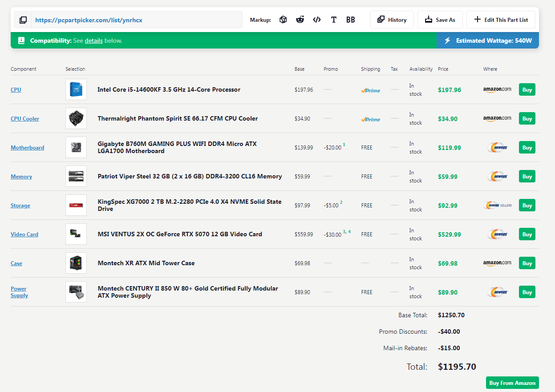Click the $197.96 CPU price
Viewport: 555px width, 392px height.
[x=450, y=90]
